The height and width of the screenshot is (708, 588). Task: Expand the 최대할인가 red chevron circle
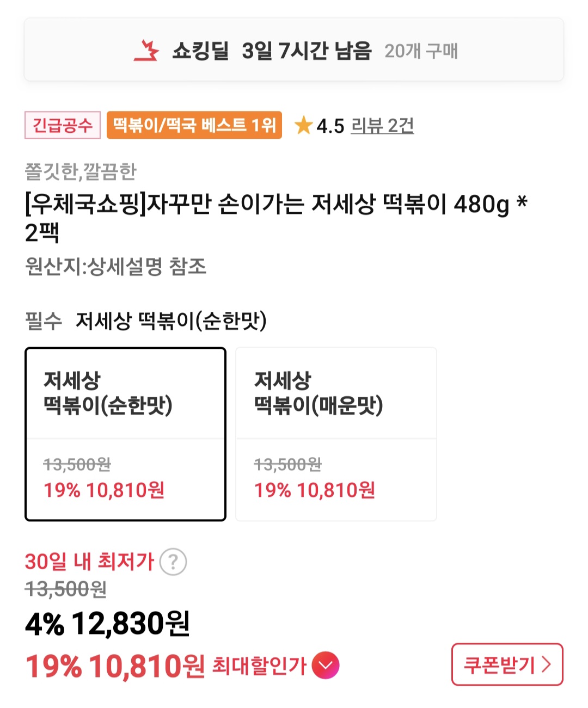[326, 665]
